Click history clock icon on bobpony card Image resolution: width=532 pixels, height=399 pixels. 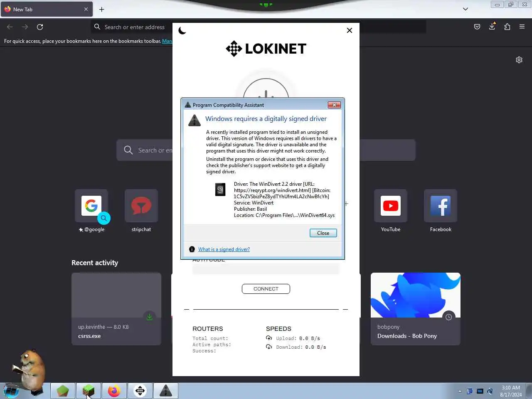[449, 317]
